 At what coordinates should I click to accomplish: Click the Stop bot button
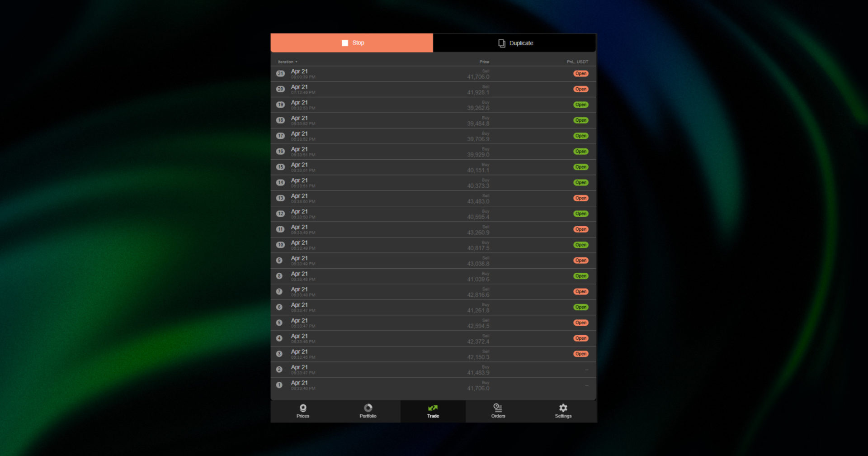coord(352,43)
